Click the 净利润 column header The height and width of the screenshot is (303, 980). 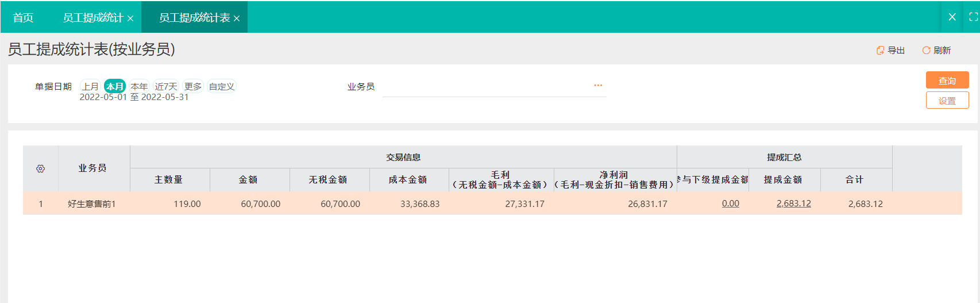tap(615, 180)
